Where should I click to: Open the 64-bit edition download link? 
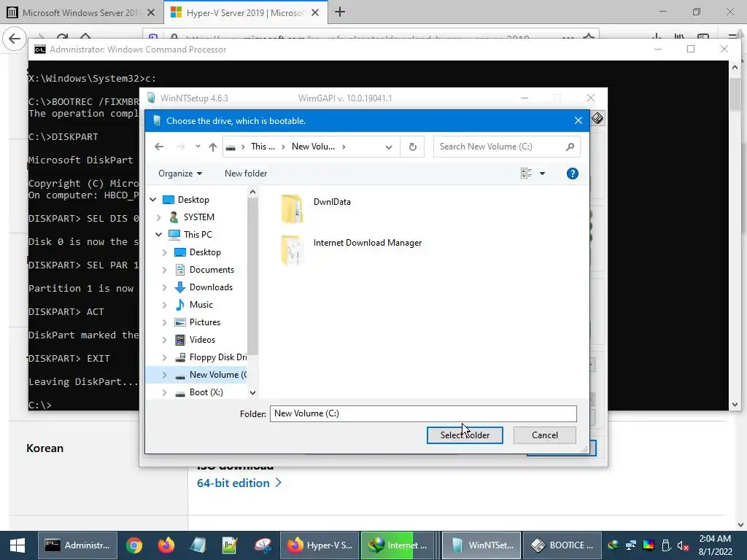pyautogui.click(x=239, y=483)
